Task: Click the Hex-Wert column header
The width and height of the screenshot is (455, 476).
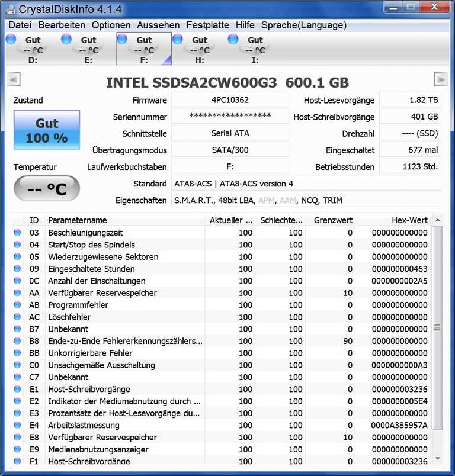Action: point(393,220)
